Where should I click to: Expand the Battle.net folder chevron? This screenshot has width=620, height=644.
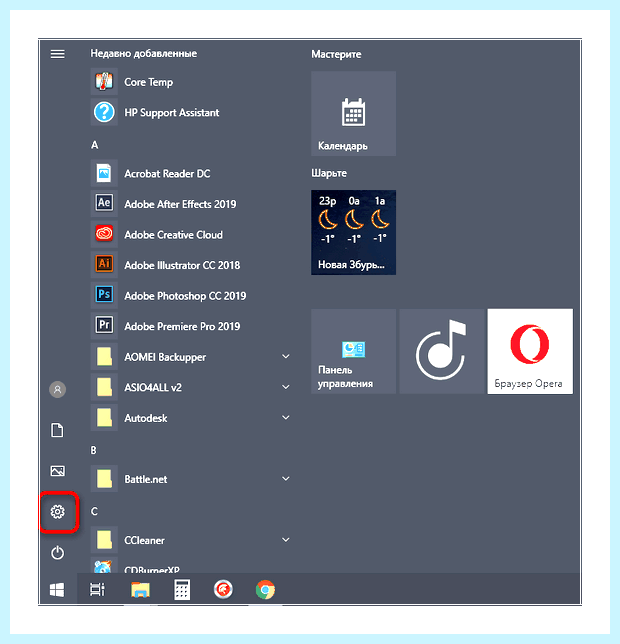[x=286, y=478]
